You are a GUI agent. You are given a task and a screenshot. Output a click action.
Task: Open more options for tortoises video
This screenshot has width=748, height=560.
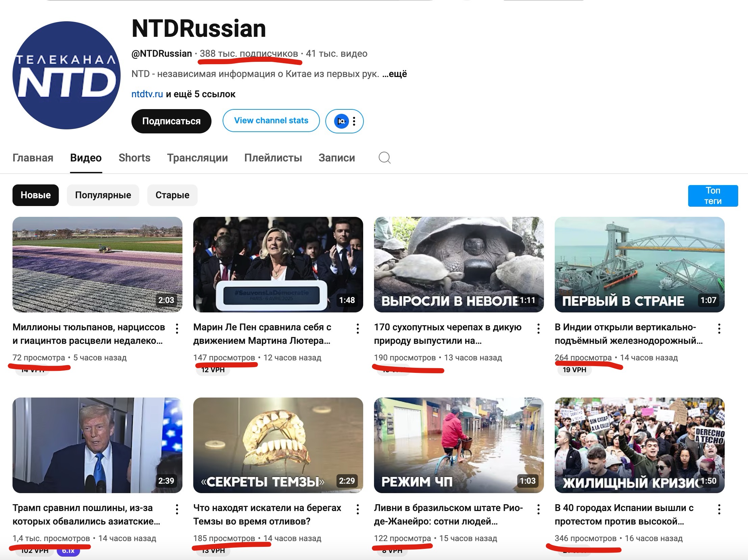coord(538,329)
